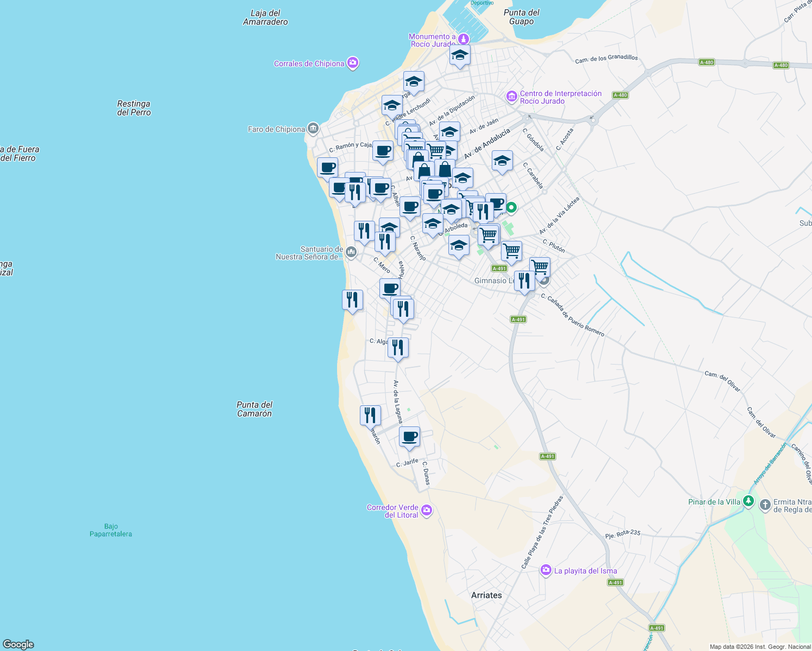
Task: Open the Corredor Verde del Litoral marker
Action: point(427,510)
